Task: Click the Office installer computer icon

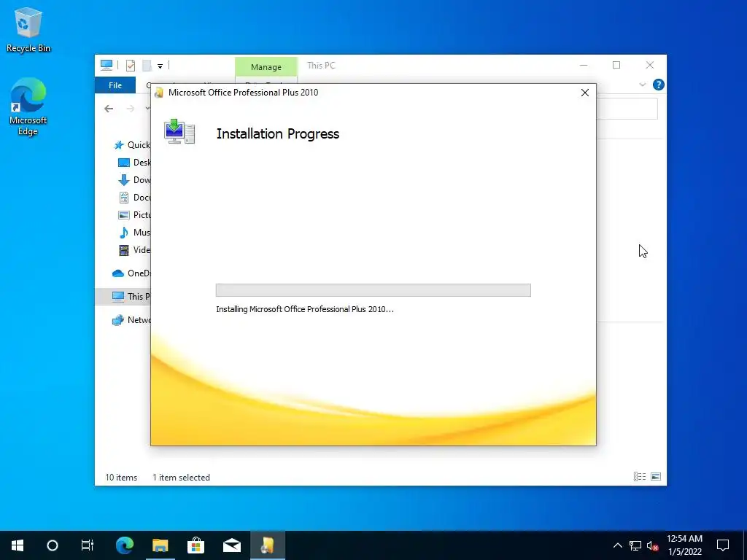Action: click(x=179, y=131)
